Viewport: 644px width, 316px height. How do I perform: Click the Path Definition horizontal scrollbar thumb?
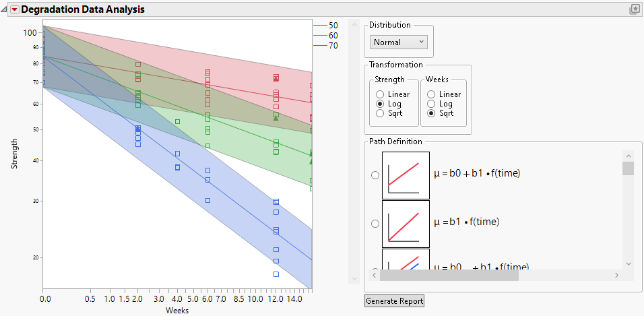(x=449, y=276)
